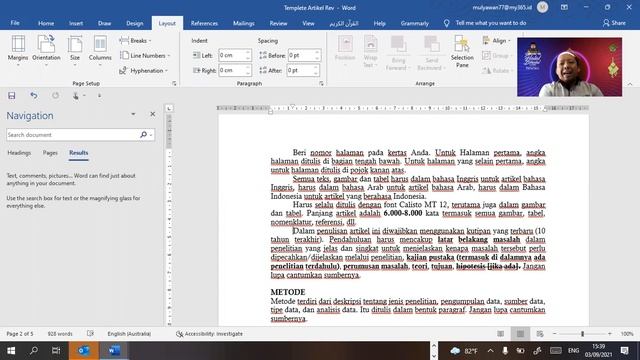Click the Rotate objects button
Viewport: 640px width, 360px height.
496,71
